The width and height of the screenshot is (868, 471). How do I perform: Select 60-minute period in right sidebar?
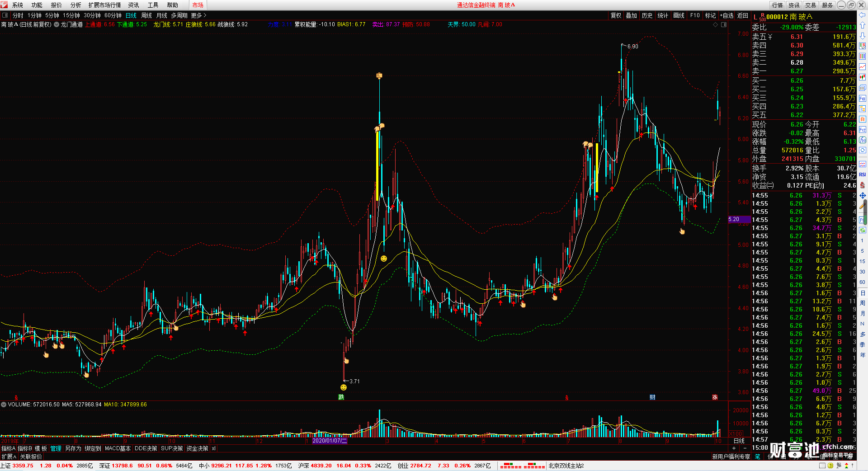click(x=862, y=282)
